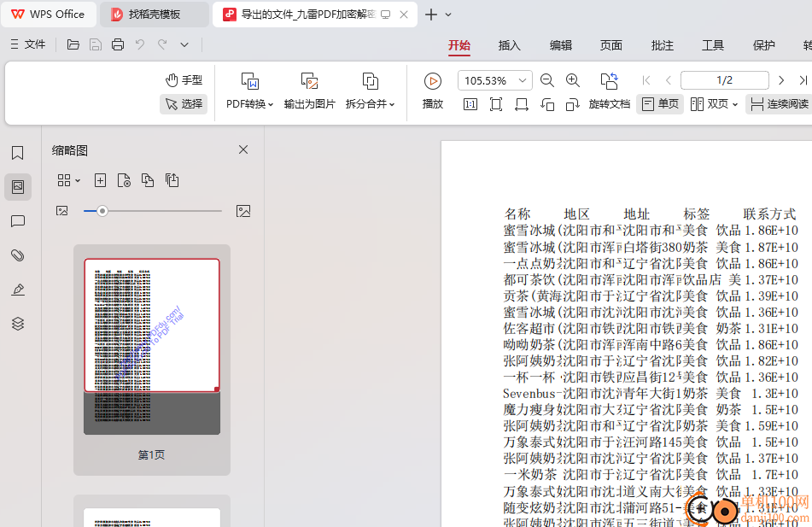Click the open folder icon
Image resolution: width=812 pixels, height=527 pixels.
[x=73, y=44]
